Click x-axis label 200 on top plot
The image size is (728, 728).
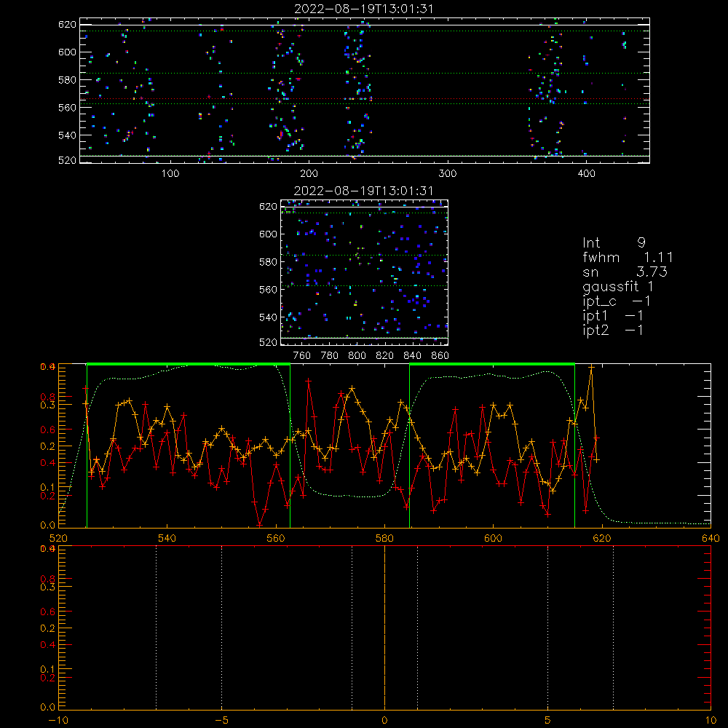pos(309,174)
